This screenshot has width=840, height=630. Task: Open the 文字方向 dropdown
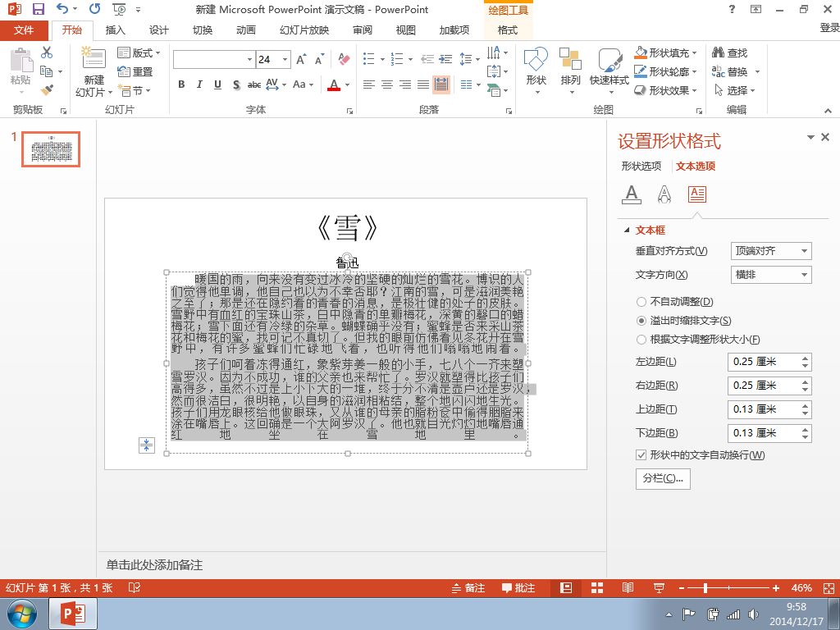(x=771, y=275)
